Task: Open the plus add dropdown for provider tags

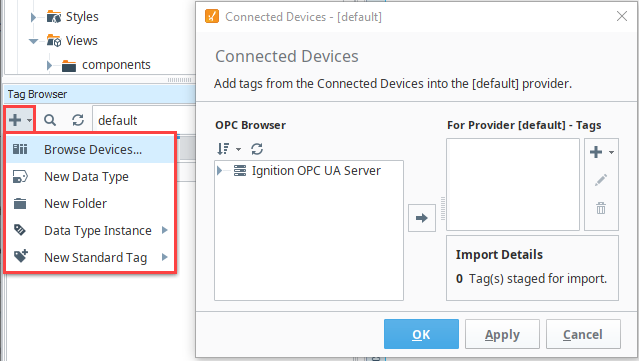Action: click(602, 152)
